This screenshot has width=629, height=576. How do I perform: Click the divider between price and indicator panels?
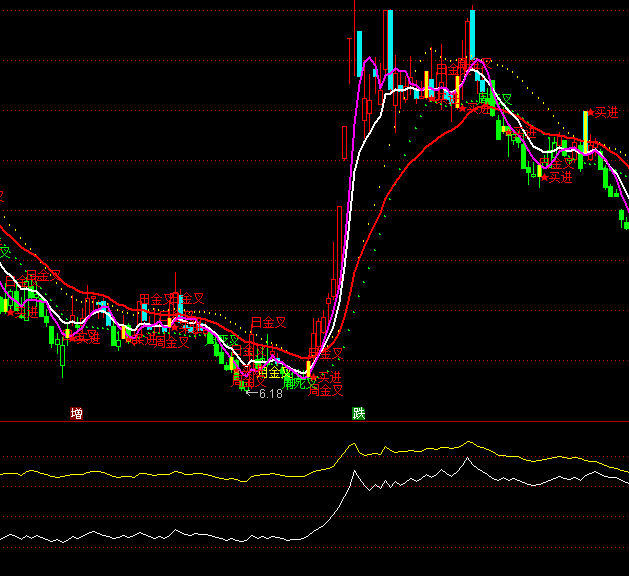point(314,421)
